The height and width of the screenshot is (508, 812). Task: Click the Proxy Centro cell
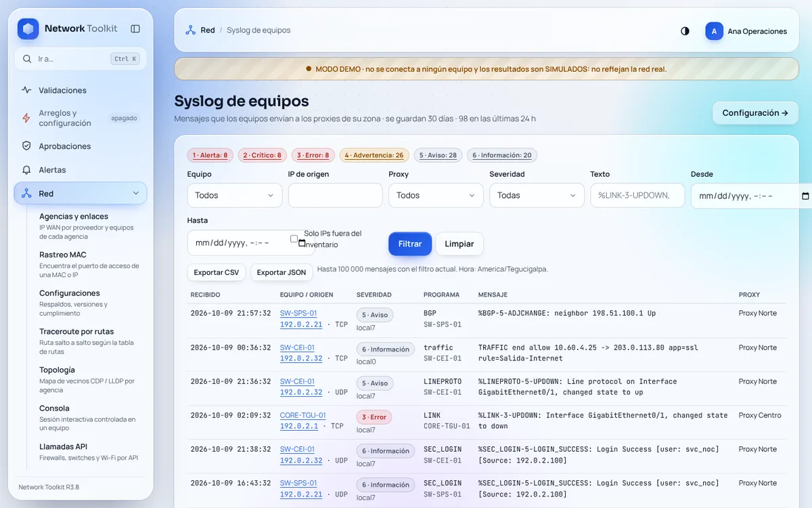click(x=760, y=415)
